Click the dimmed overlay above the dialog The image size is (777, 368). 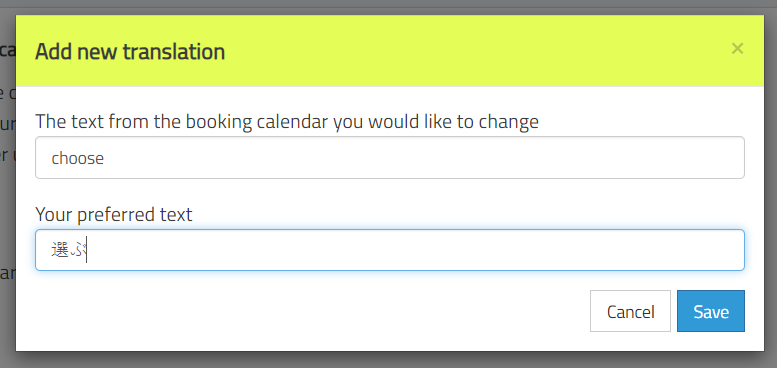[389, 7]
